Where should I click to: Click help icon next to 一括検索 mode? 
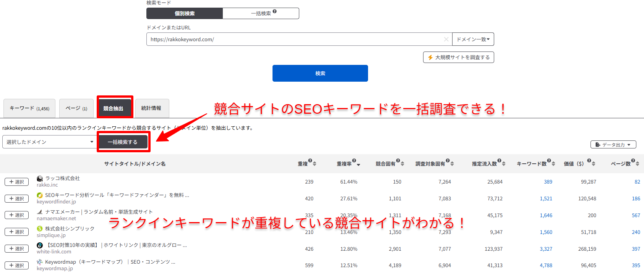click(x=274, y=11)
